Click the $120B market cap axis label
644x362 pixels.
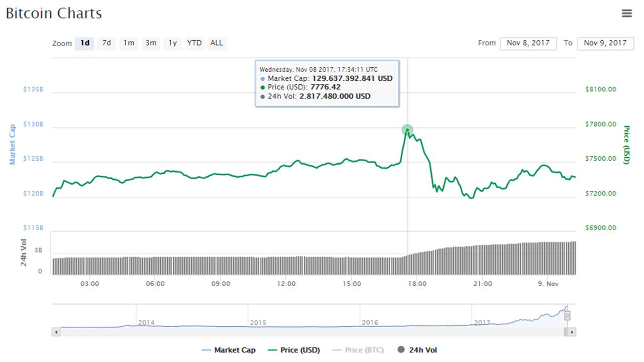click(x=33, y=193)
